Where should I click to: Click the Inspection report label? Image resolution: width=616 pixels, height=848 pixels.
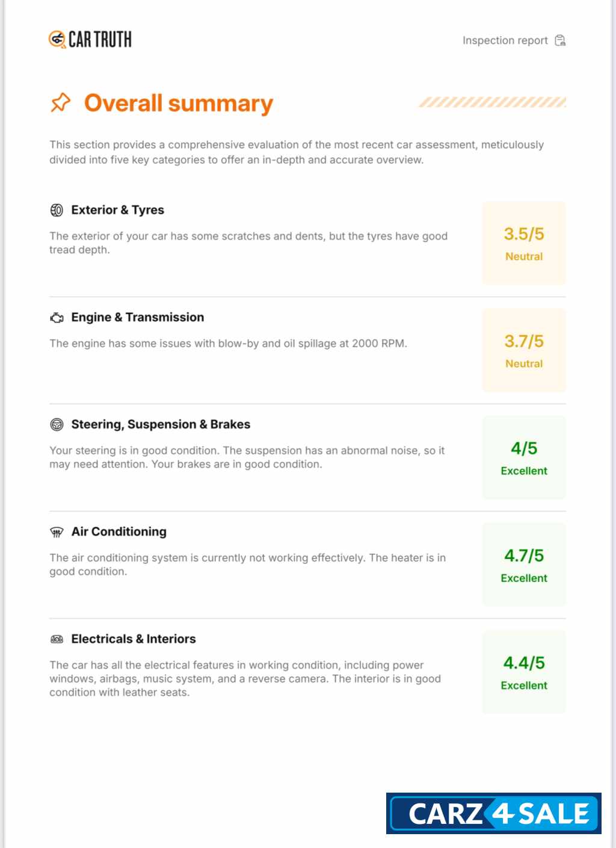(x=505, y=40)
